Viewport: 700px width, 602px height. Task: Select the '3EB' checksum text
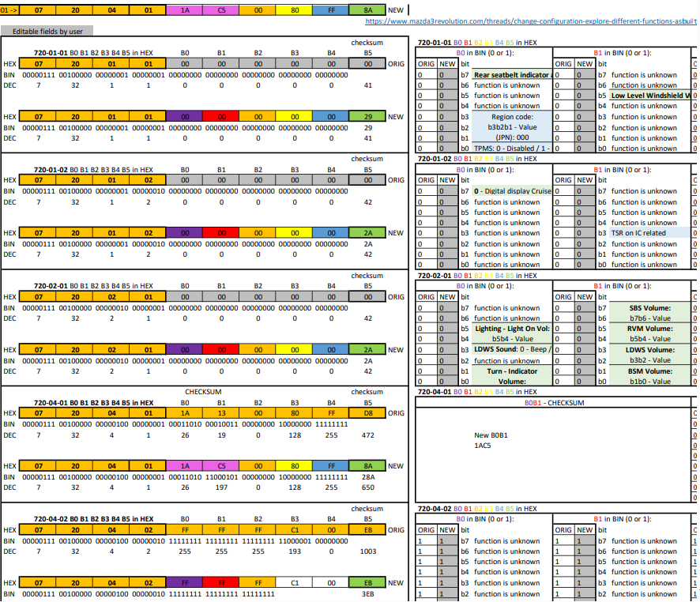point(367,594)
